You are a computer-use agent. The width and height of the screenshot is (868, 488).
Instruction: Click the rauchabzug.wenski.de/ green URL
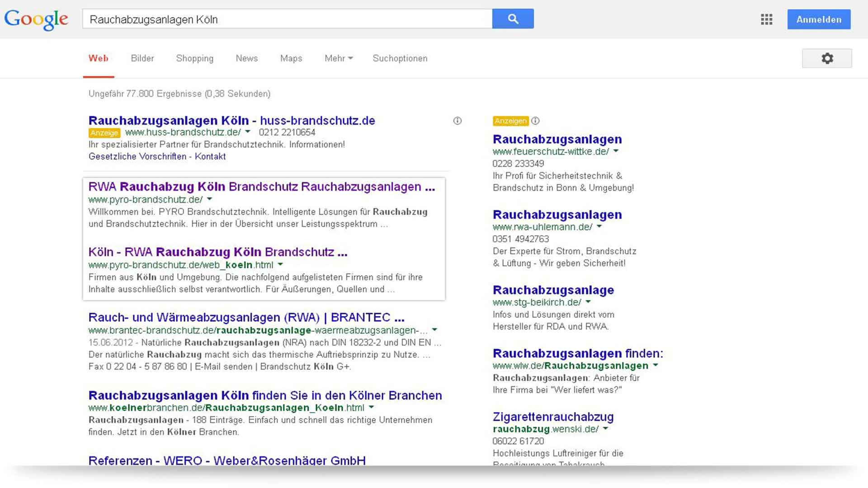tap(546, 429)
